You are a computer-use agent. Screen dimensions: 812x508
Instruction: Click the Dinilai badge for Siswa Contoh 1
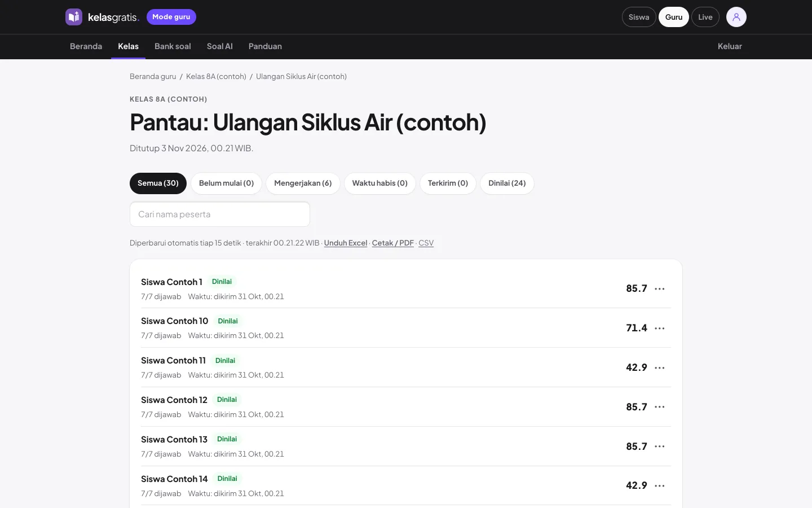pos(222,282)
